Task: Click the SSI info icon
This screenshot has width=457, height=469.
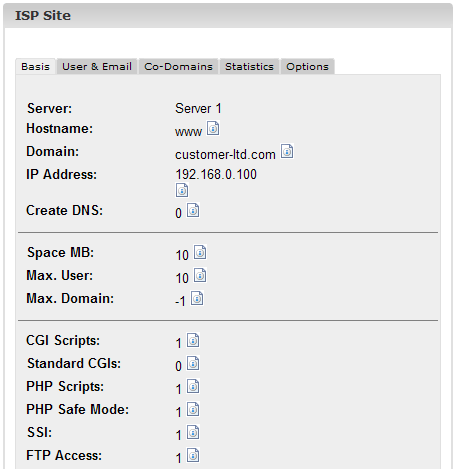Action: (193, 432)
